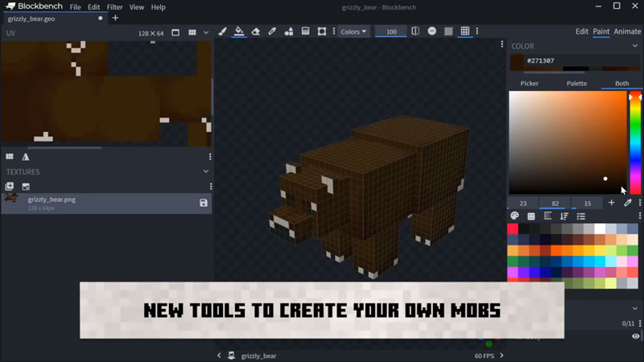The image size is (644, 362).
Task: Select the Paint Brush tool
Action: tap(222, 31)
